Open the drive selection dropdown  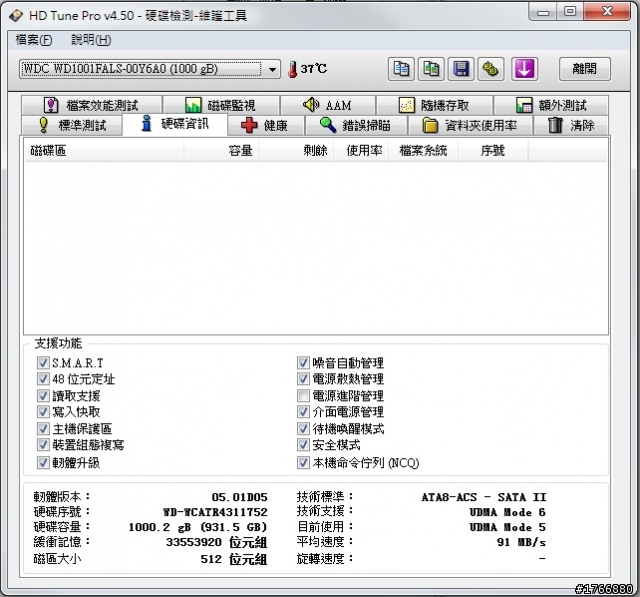[x=150, y=69]
